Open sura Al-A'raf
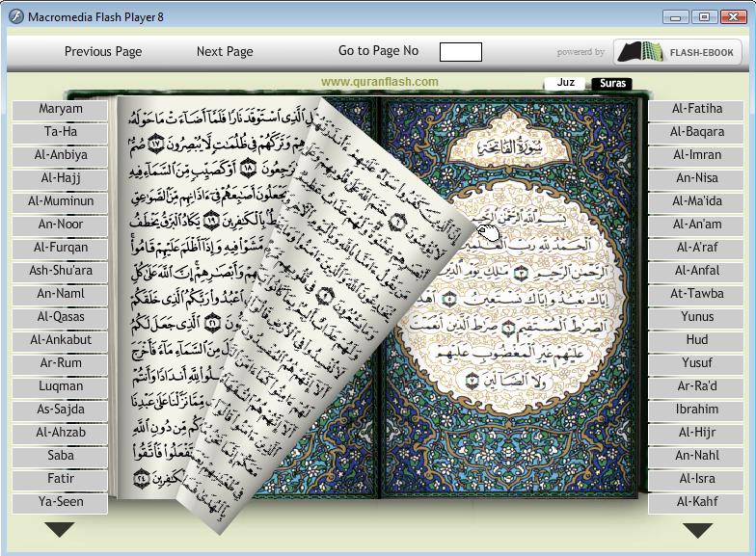756x556 pixels. pos(696,249)
